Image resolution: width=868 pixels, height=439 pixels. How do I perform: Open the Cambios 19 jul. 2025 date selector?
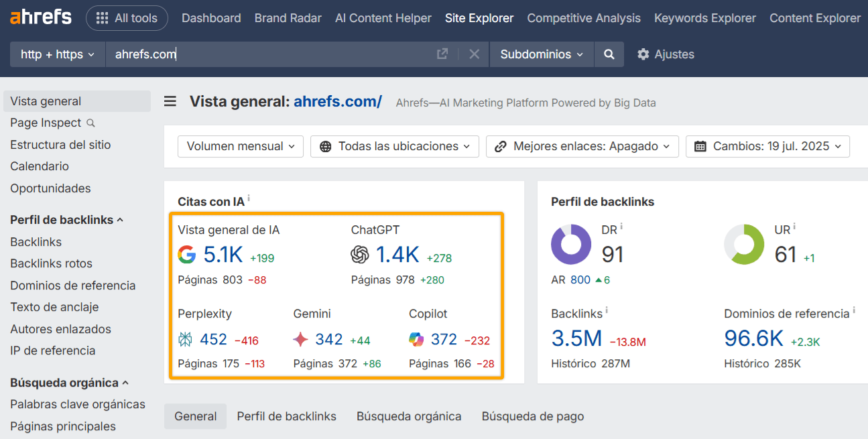[x=767, y=146]
